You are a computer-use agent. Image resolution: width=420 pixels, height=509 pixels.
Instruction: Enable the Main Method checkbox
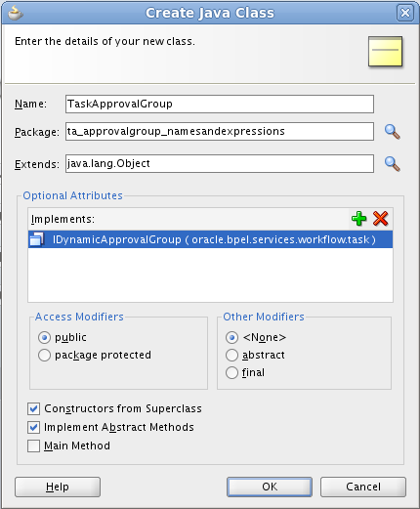(x=34, y=445)
